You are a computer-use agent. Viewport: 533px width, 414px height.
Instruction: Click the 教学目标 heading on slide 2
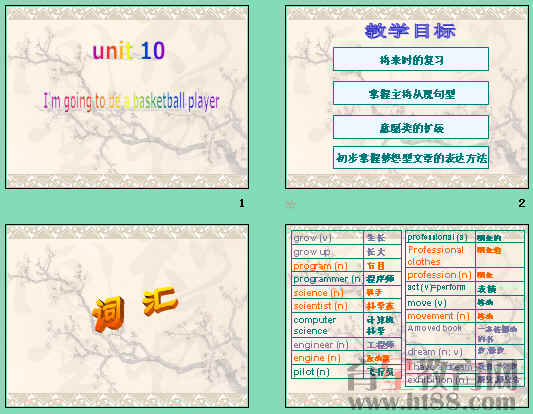410,31
